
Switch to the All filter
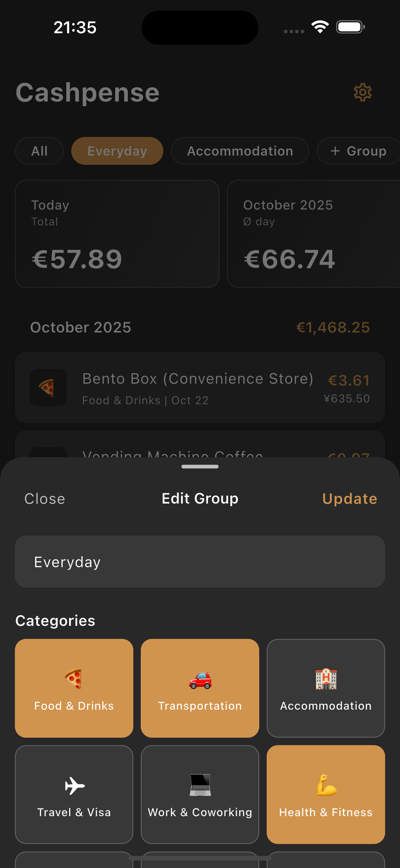39,151
